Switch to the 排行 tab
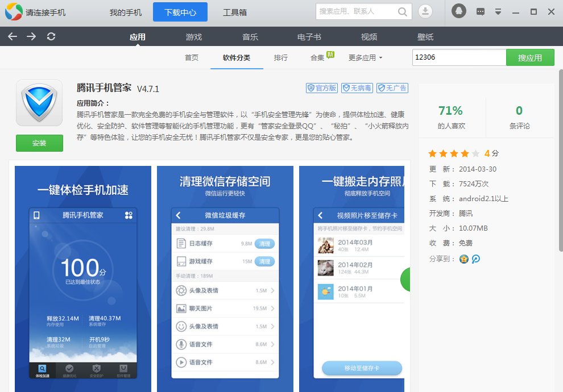This screenshot has width=563, height=392. coord(281,57)
